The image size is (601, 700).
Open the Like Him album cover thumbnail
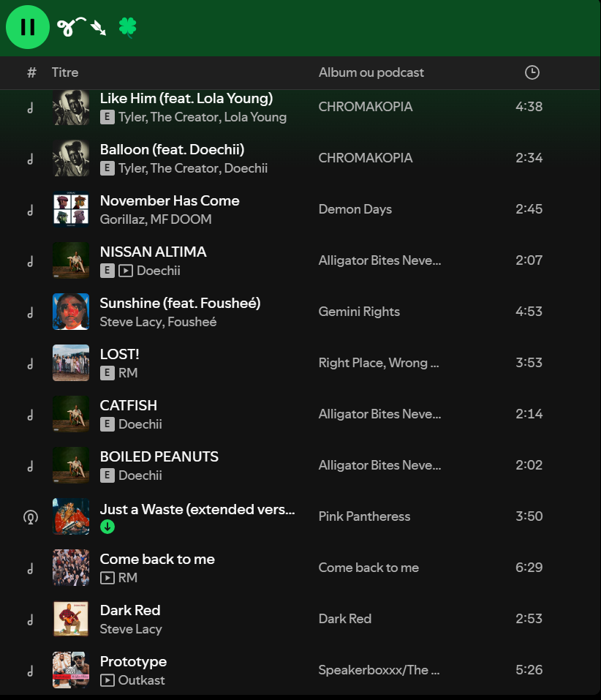click(x=71, y=107)
